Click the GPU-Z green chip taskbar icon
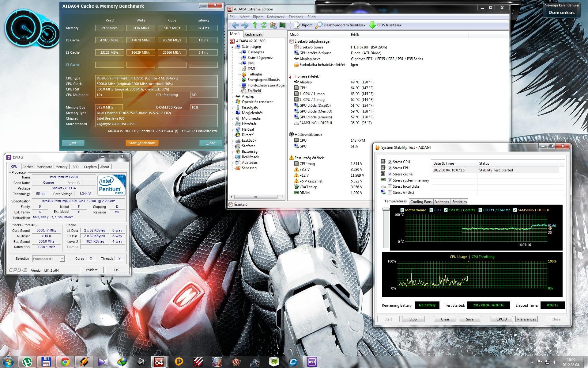 [274, 362]
